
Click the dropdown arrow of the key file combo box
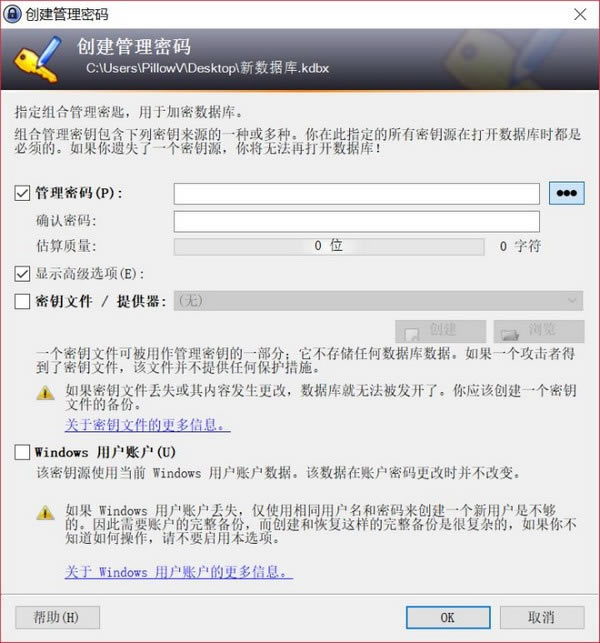tap(572, 301)
